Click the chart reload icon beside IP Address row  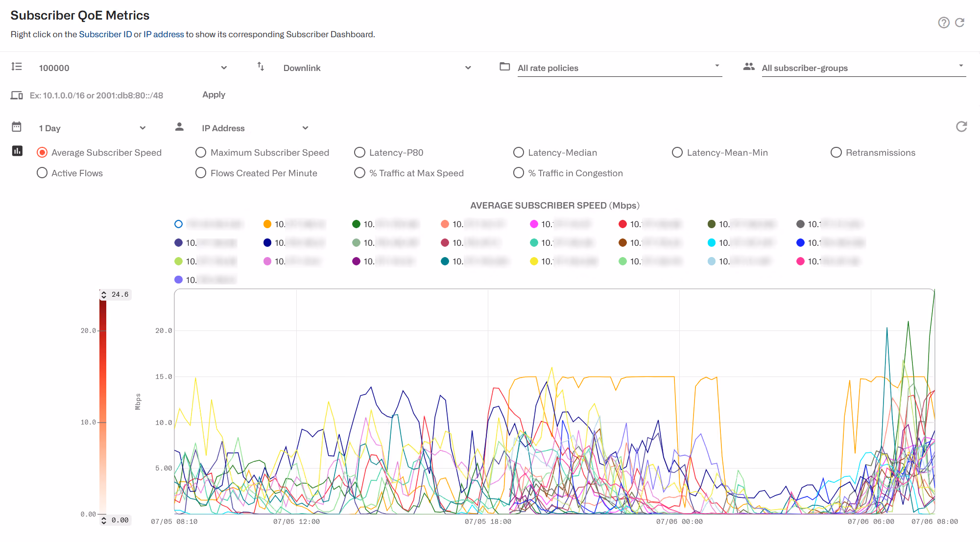click(961, 127)
